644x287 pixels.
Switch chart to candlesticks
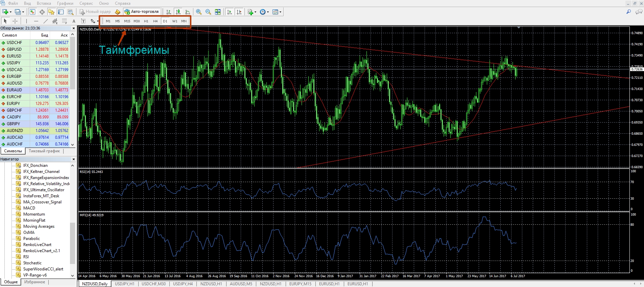(x=178, y=12)
